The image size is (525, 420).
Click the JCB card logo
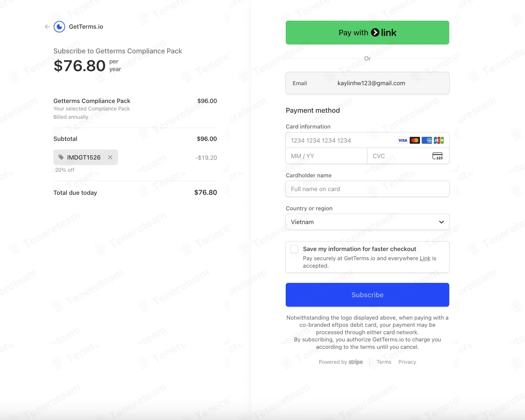click(x=439, y=140)
